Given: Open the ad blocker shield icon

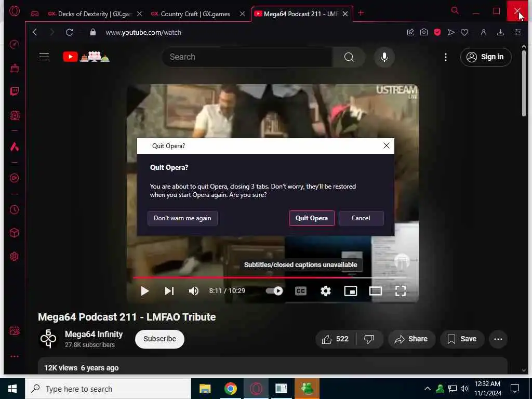Looking at the screenshot, I should coord(437,32).
